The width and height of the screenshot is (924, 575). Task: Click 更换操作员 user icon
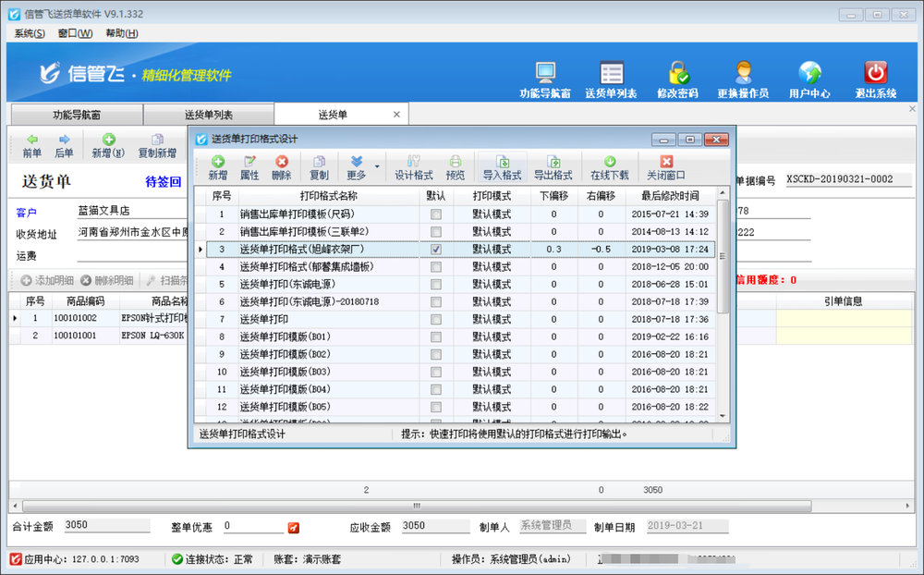[x=743, y=73]
